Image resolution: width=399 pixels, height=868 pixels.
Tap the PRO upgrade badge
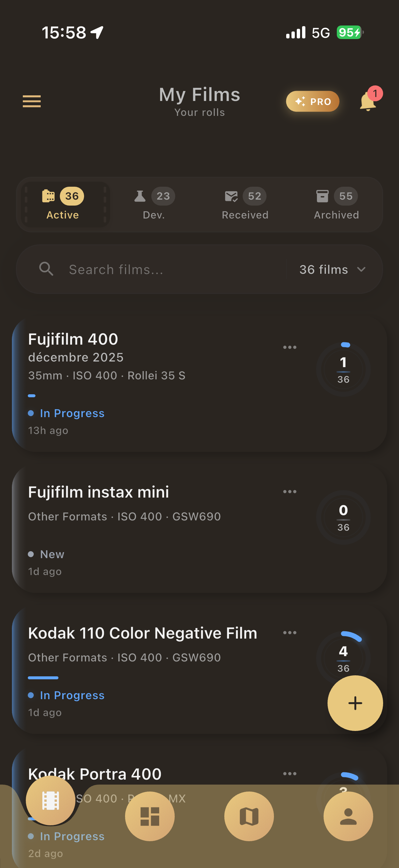312,101
